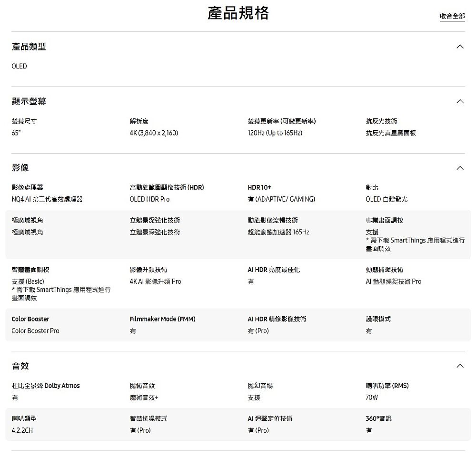Click the 高動態範圍顯像技術 (HDR) label
The width and height of the screenshot is (476, 456).
tap(167, 187)
